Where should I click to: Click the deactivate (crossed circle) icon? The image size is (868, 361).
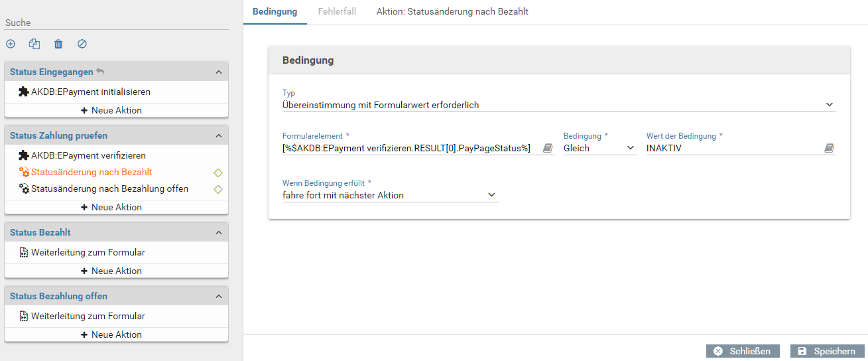pyautogui.click(x=82, y=44)
